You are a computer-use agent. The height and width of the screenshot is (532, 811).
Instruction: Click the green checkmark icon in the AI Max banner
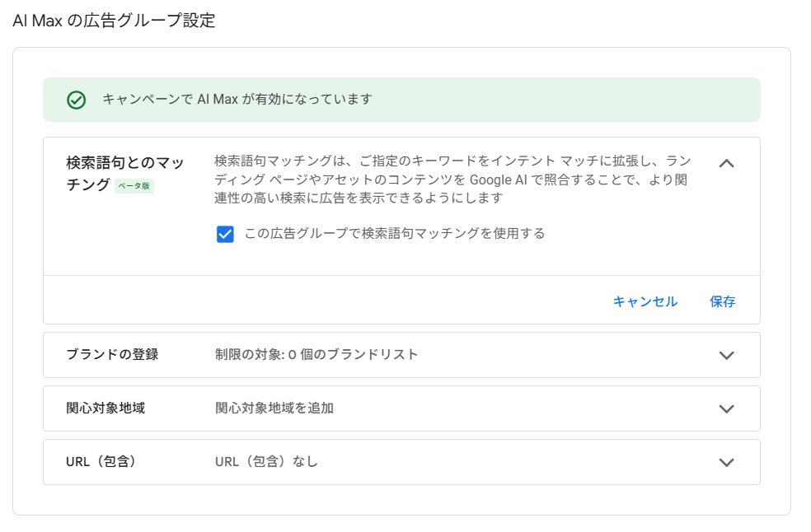76,100
